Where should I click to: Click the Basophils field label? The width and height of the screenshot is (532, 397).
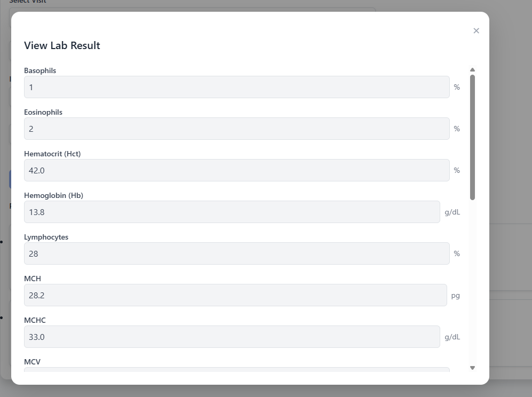(x=40, y=70)
